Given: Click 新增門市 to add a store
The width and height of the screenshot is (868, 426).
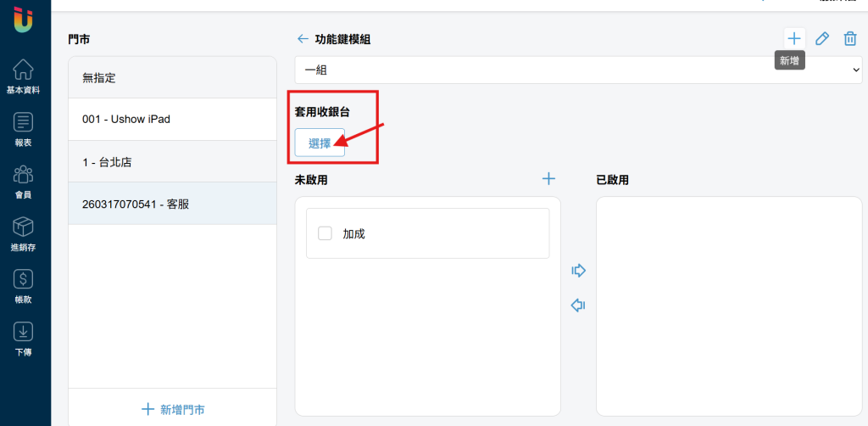Looking at the screenshot, I should coord(173,409).
